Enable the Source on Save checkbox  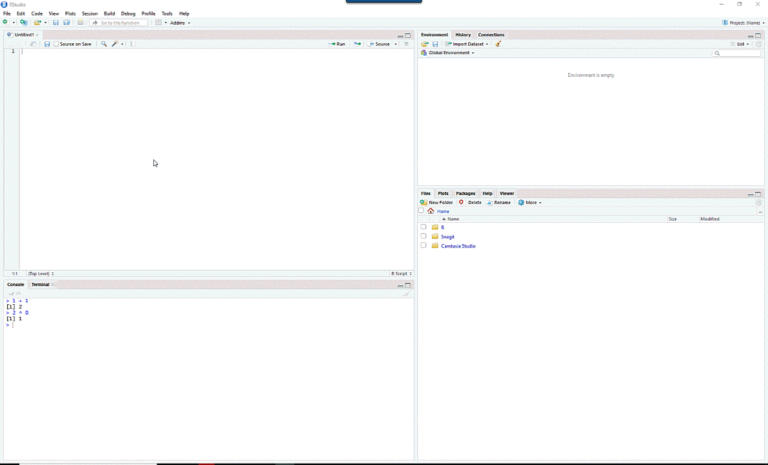[x=57, y=44]
